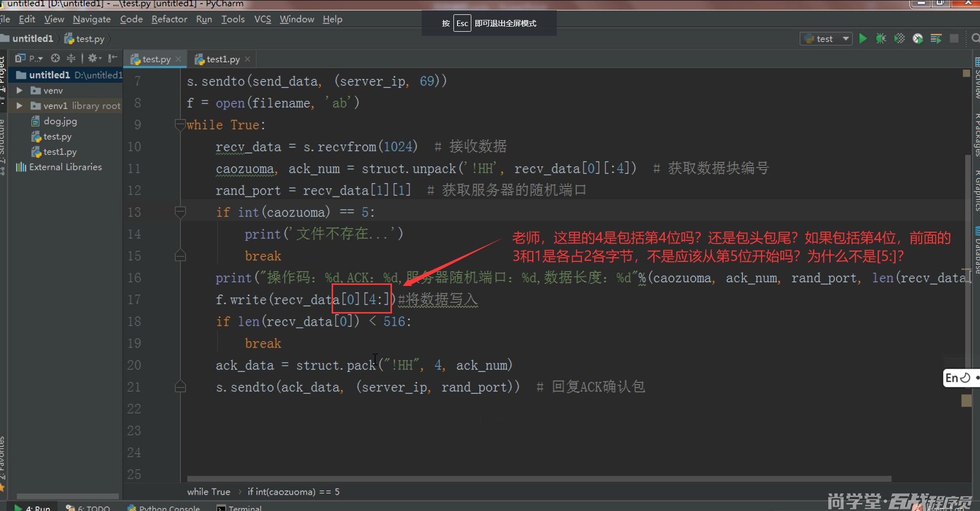Viewport: 980px width, 511px height.
Task: Toggle the R Graphics tool window
Action: point(977,190)
